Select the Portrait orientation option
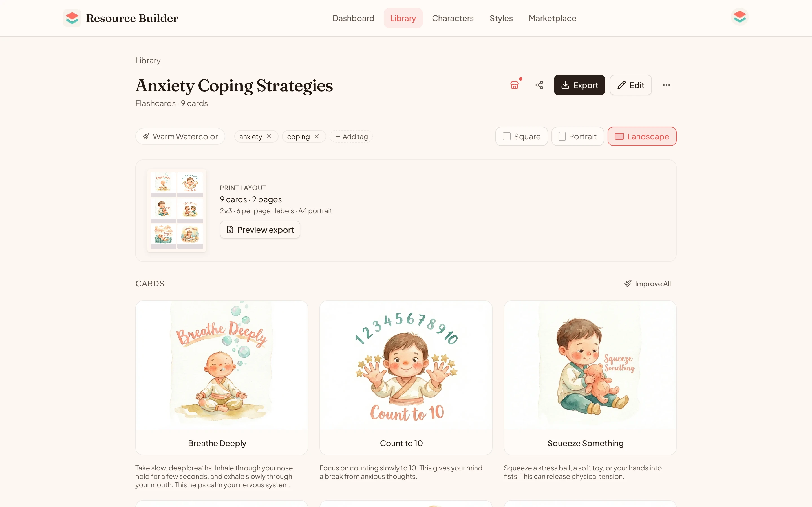Screen dimensions: 812x507 [x=577, y=137]
